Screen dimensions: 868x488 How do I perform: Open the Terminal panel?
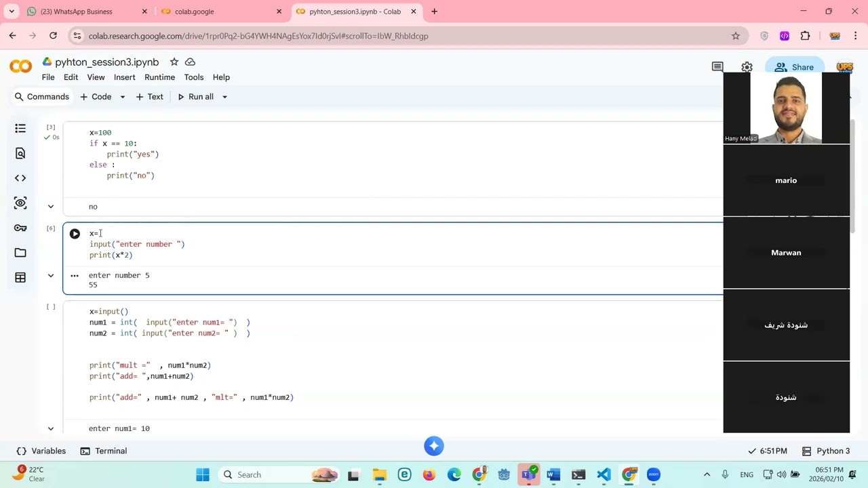pyautogui.click(x=103, y=451)
